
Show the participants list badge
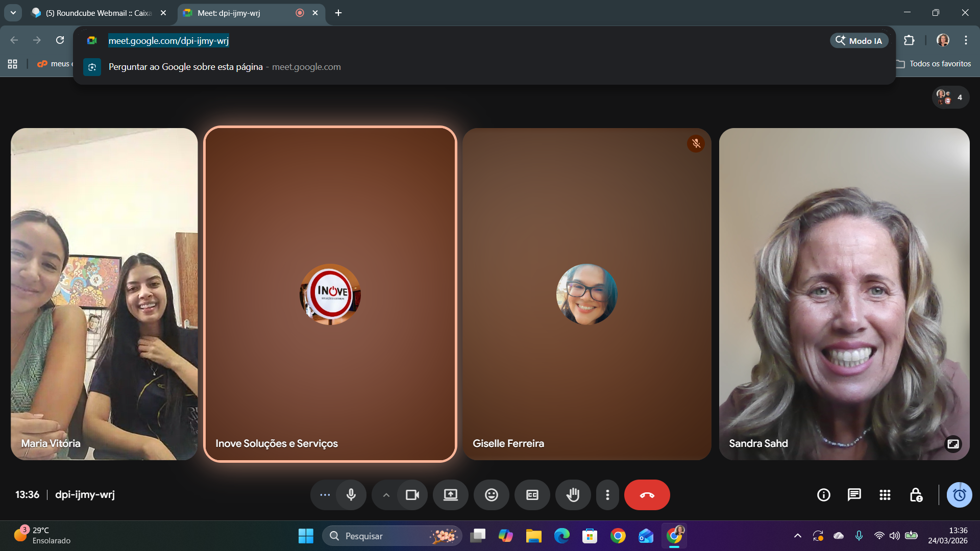pyautogui.click(x=950, y=97)
